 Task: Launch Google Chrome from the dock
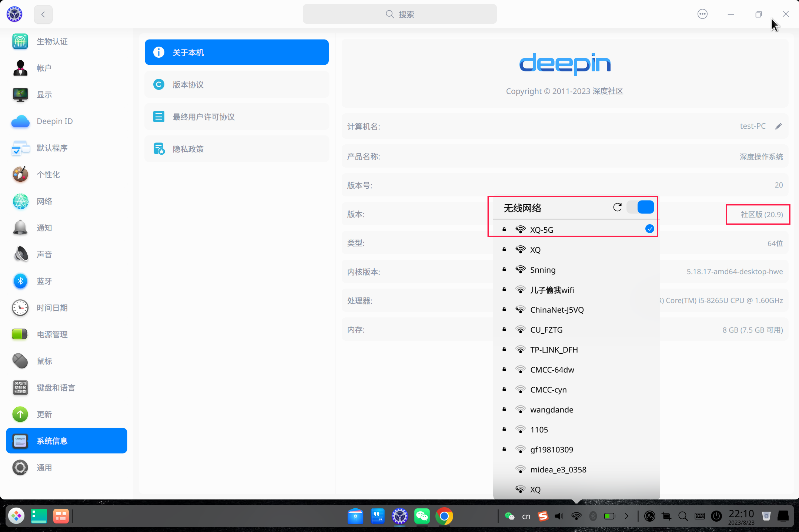[444, 516]
